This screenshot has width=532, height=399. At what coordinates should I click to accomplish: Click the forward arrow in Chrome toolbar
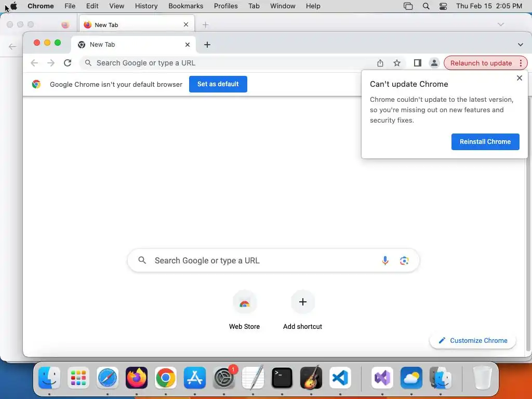point(51,63)
